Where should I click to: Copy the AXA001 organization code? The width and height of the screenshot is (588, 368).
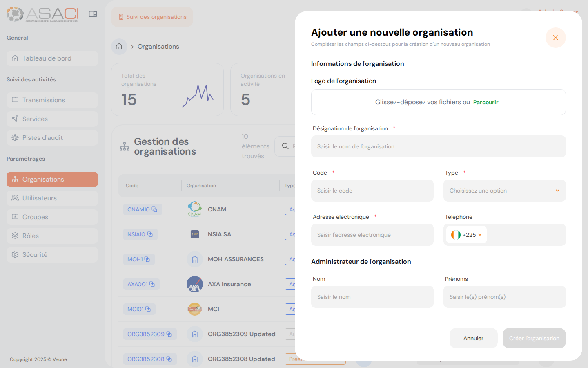click(x=152, y=284)
